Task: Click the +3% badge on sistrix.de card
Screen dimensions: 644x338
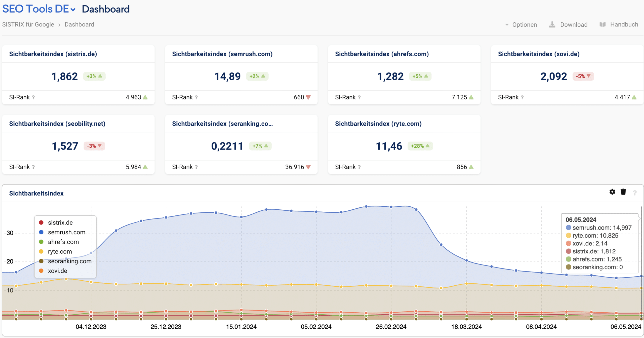Action: coord(94,76)
